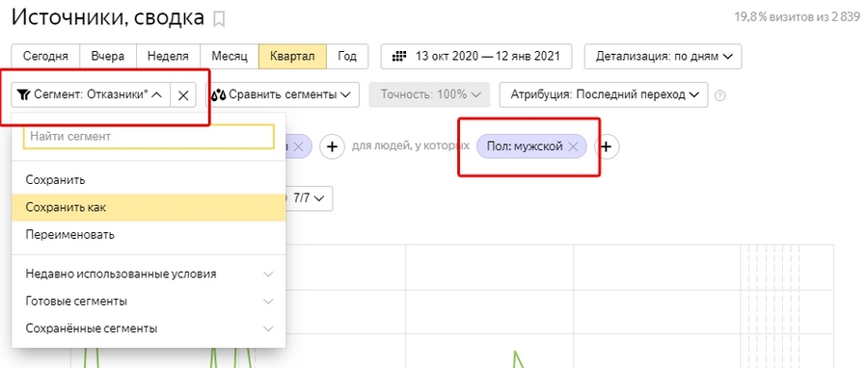Remove the partially hidden visit condition chip
This screenshot has height=368, width=868.
(298, 146)
